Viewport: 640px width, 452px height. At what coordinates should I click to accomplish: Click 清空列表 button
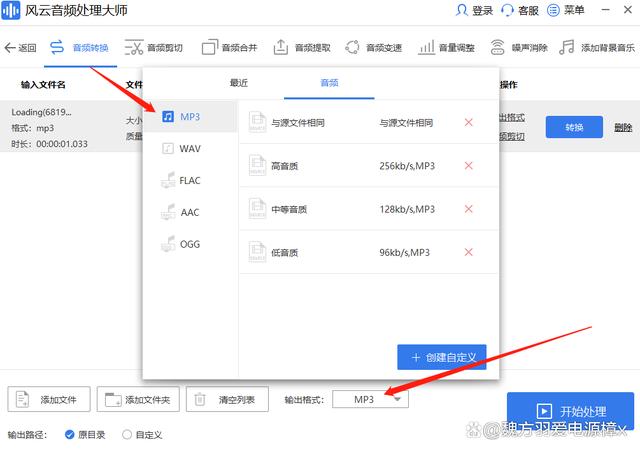pos(227,399)
